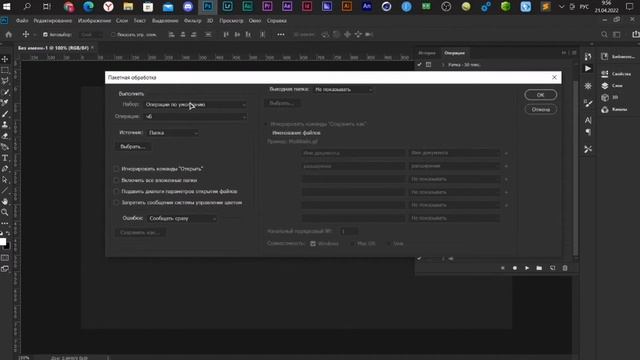Toggle Windows compatibility checkbox
The width and height of the screenshot is (640, 360).
point(313,244)
